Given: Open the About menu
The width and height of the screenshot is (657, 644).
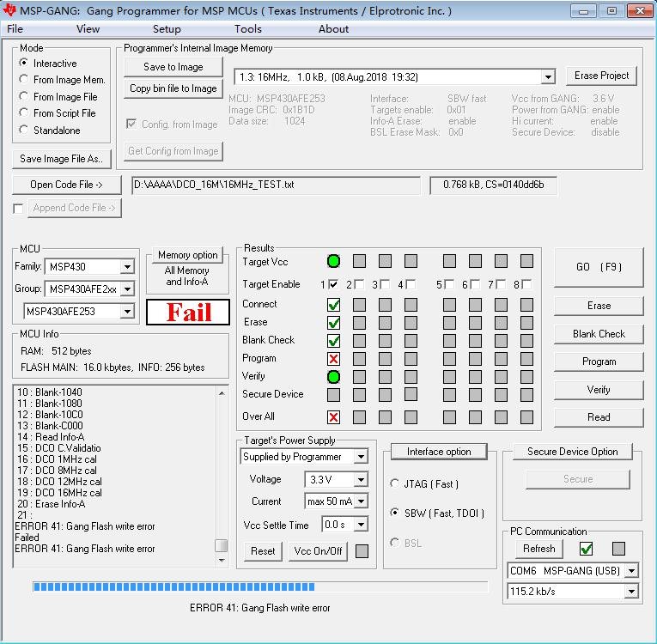Looking at the screenshot, I should coord(333,29).
